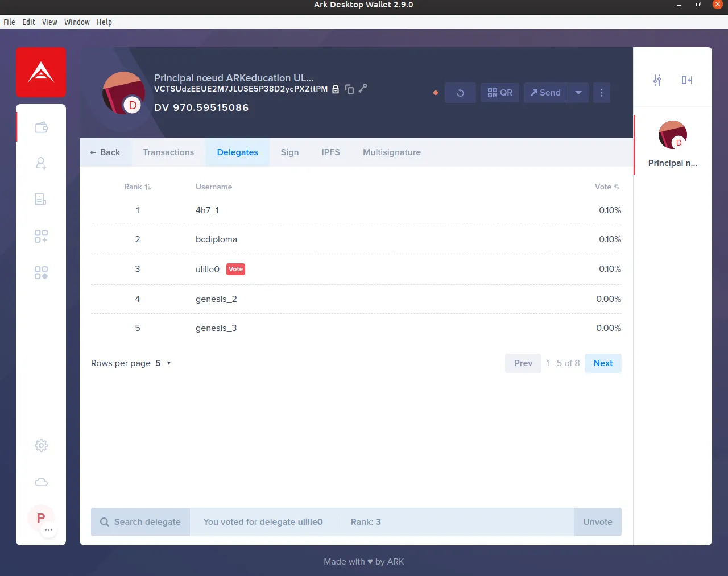The width and height of the screenshot is (728, 576).
Task: Click the wallet identicon avatar in header
Action: 123,93
